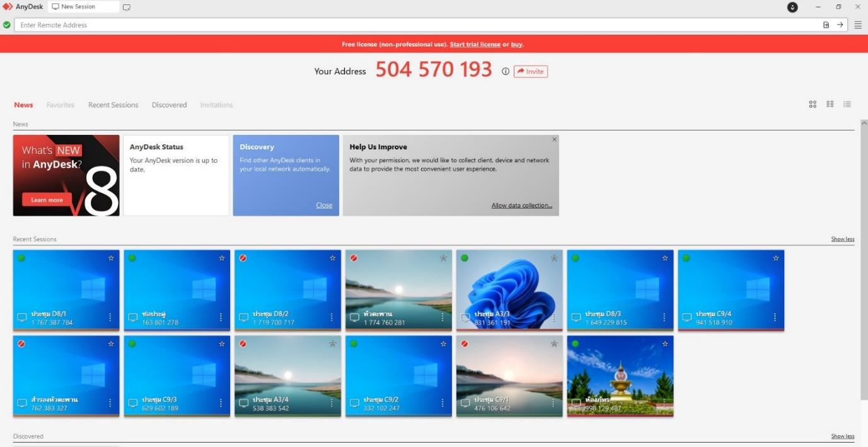The height and width of the screenshot is (447, 868).
Task: Click Allow data collection link
Action: tap(522, 205)
